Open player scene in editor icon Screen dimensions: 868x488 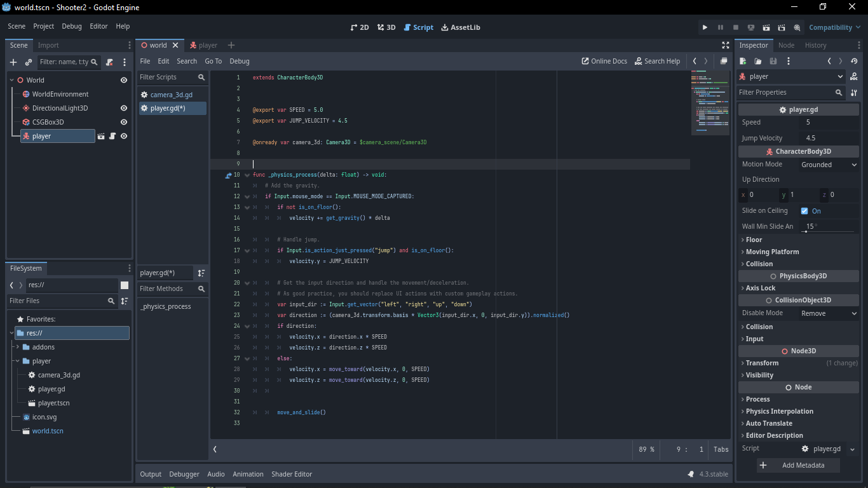point(101,136)
